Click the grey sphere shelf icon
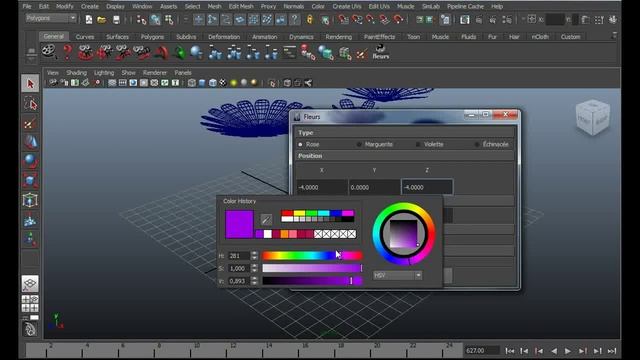The width and height of the screenshot is (640, 360). [x=196, y=52]
